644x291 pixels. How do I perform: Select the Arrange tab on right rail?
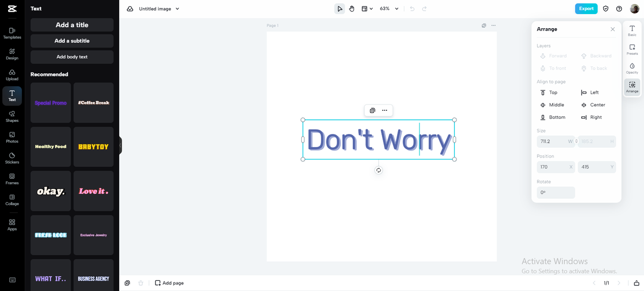[x=632, y=87]
